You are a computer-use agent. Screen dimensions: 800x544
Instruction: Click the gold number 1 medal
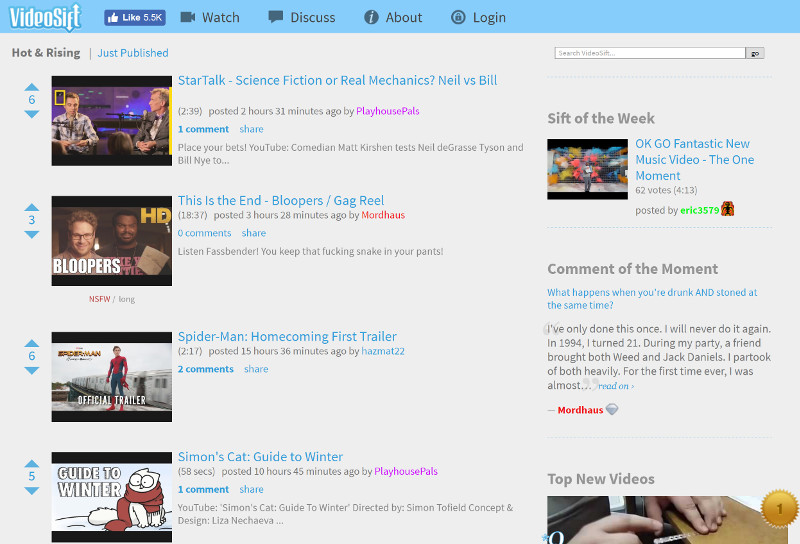tap(779, 508)
